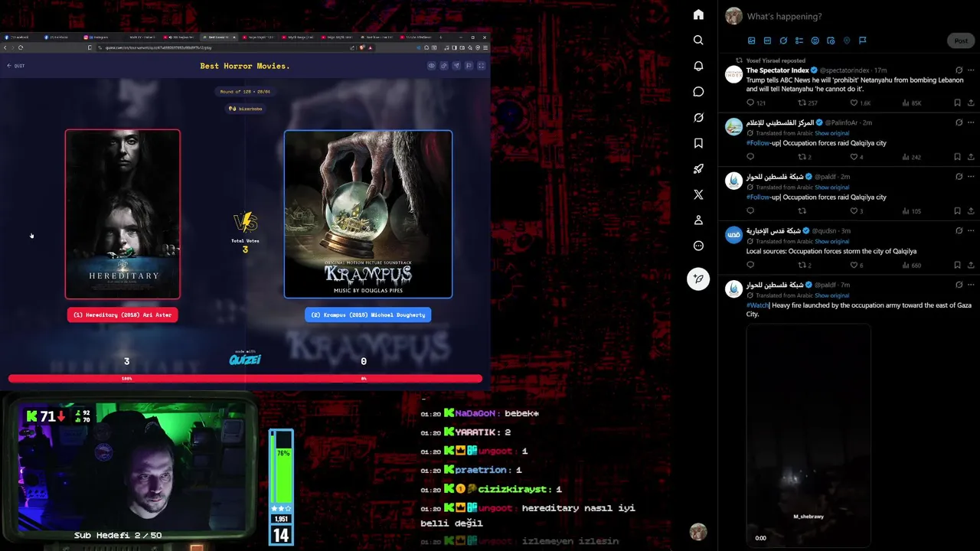Open more options on the #Watch @paldf post
Screen dimensions: 980x551
tap(971, 285)
